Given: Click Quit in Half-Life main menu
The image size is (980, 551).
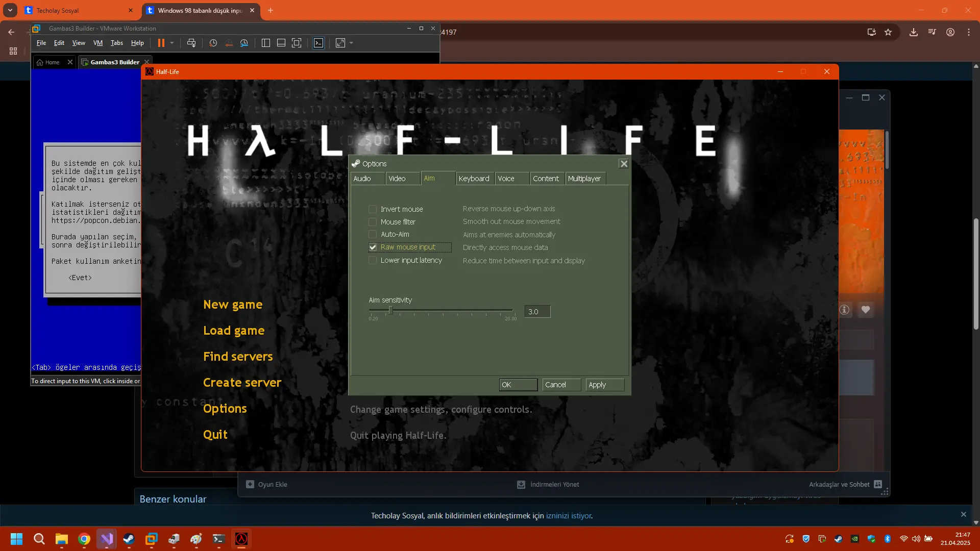Looking at the screenshot, I should pyautogui.click(x=215, y=435).
